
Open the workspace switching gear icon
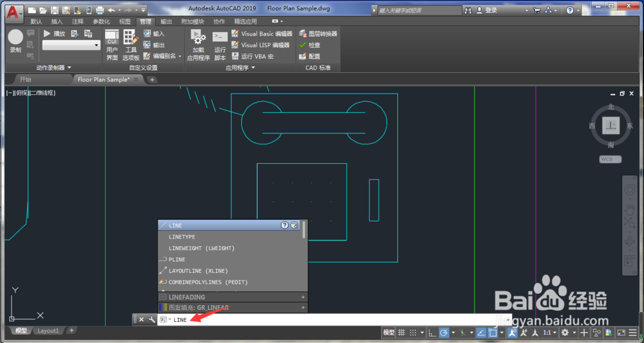tap(565, 333)
